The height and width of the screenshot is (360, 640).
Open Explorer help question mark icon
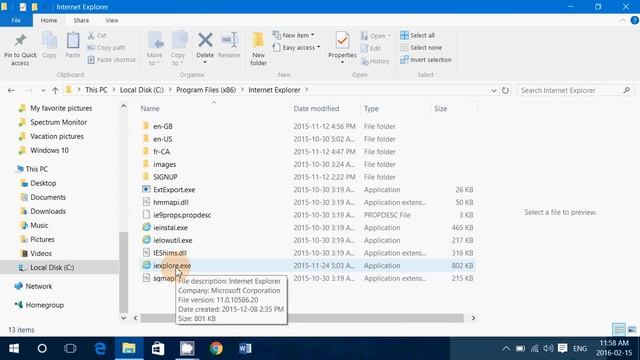[634, 20]
